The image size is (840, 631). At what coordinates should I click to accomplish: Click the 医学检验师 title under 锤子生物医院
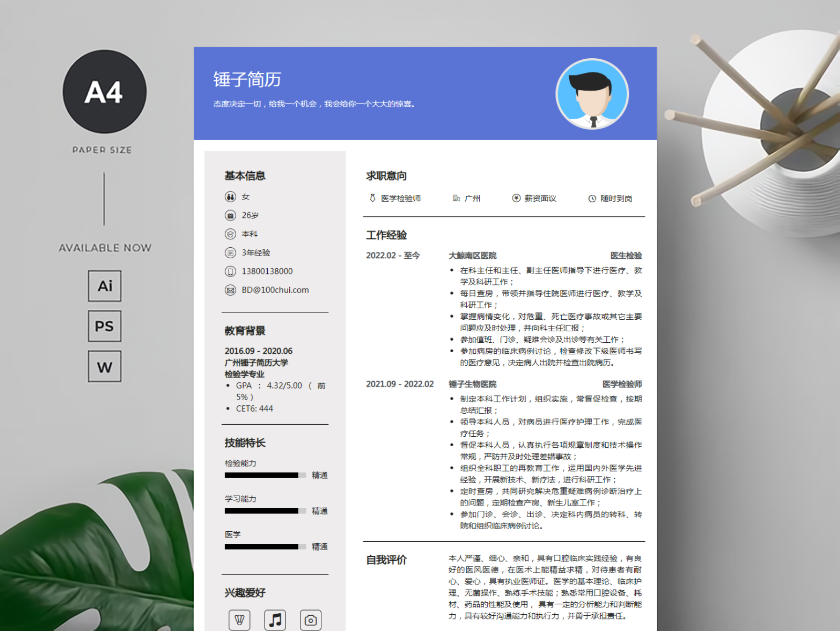(622, 384)
